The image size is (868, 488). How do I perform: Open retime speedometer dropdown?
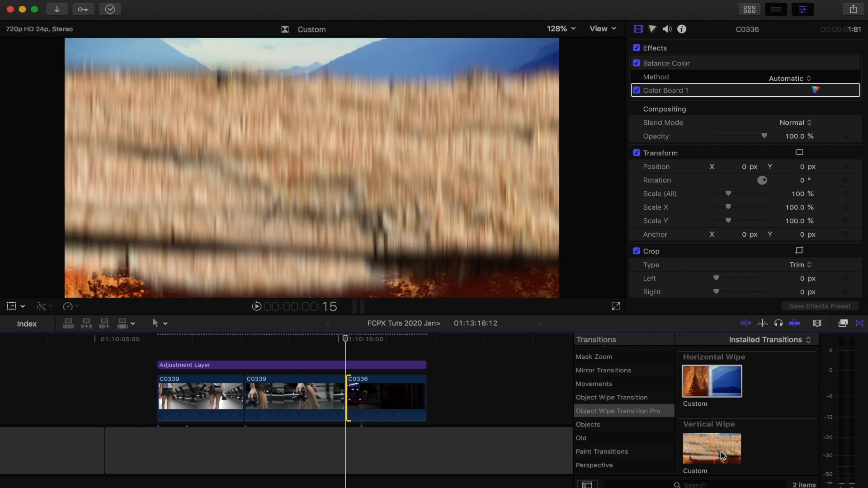coord(71,306)
